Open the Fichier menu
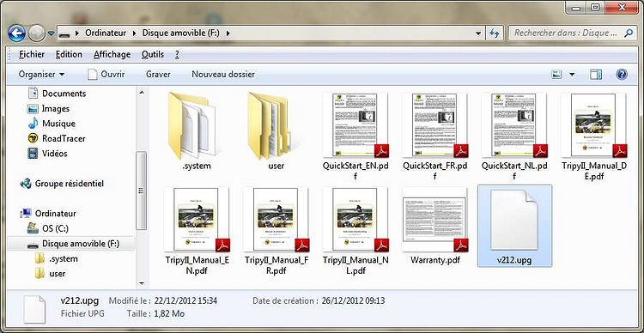This screenshot has width=644, height=333. click(32, 54)
